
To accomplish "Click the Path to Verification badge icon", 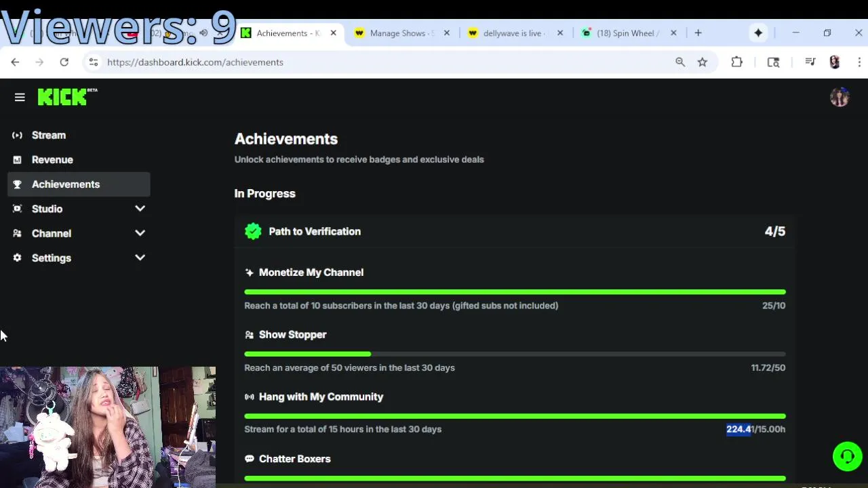I will tap(253, 232).
